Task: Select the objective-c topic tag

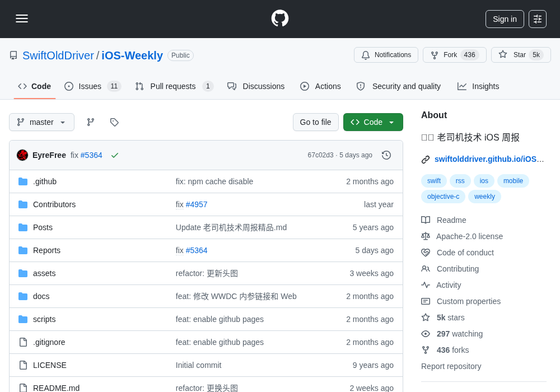Action: coord(443,197)
